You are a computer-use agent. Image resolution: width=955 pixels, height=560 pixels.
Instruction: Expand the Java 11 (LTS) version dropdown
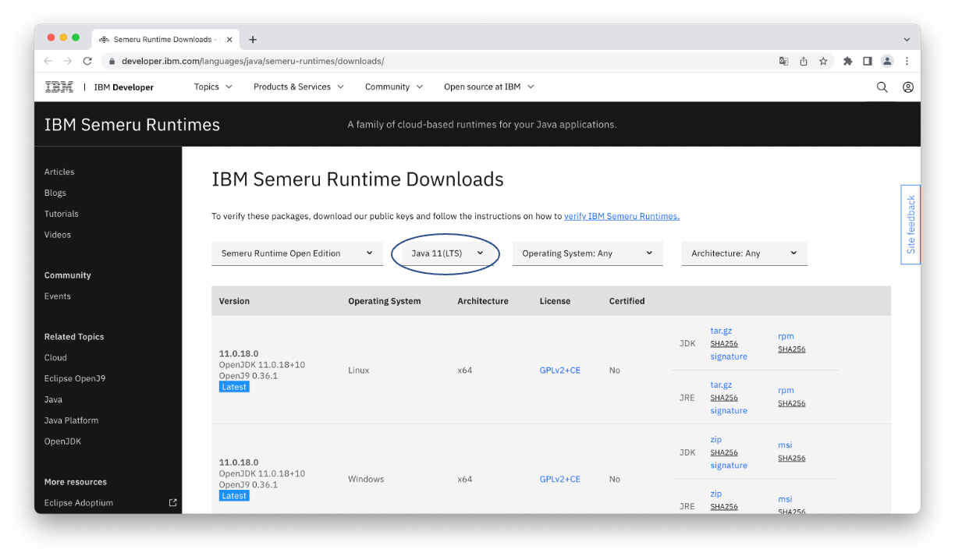tap(445, 253)
